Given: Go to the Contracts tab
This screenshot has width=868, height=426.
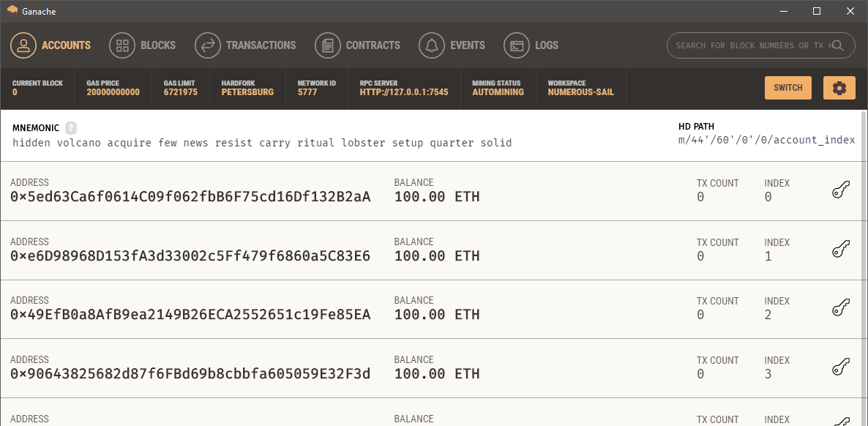Looking at the screenshot, I should point(358,45).
